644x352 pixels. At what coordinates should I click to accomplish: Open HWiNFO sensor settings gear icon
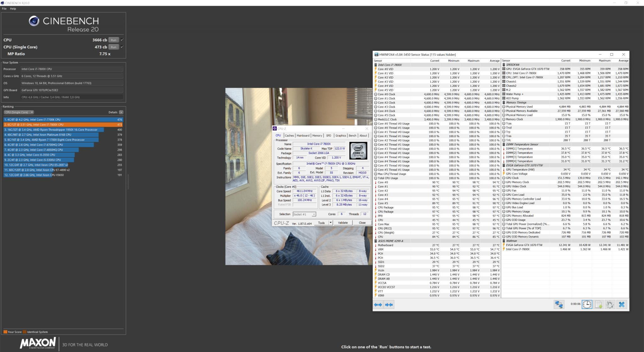coord(610,304)
